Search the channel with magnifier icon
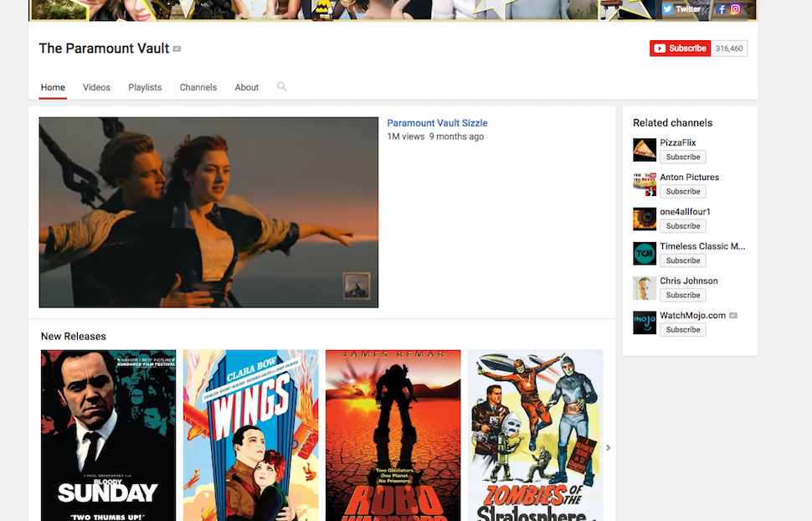Viewport: 812px width, 521px height. (282, 86)
